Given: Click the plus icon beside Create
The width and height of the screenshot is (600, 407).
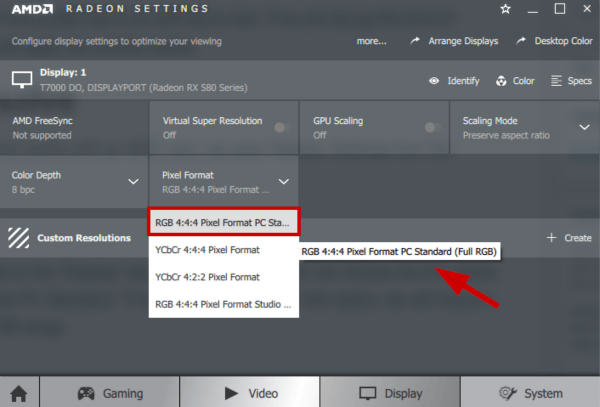Looking at the screenshot, I should click(x=551, y=238).
